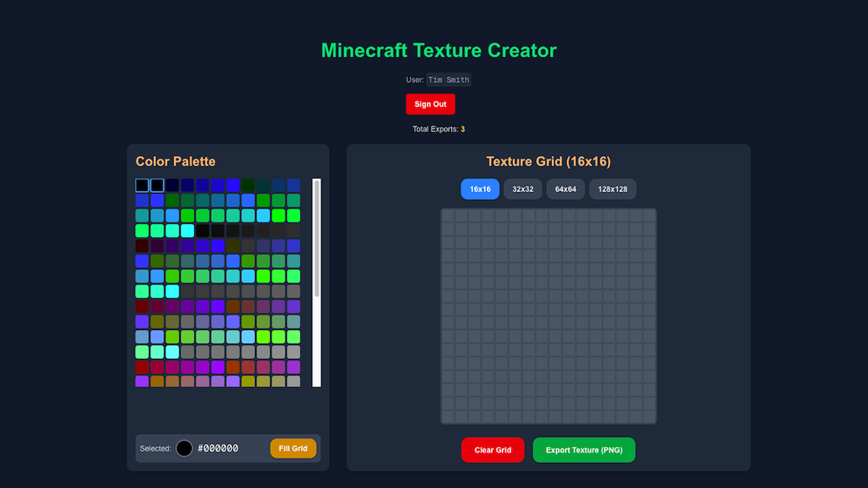
Task: Click the #000000 hex code text
Action: click(x=218, y=448)
